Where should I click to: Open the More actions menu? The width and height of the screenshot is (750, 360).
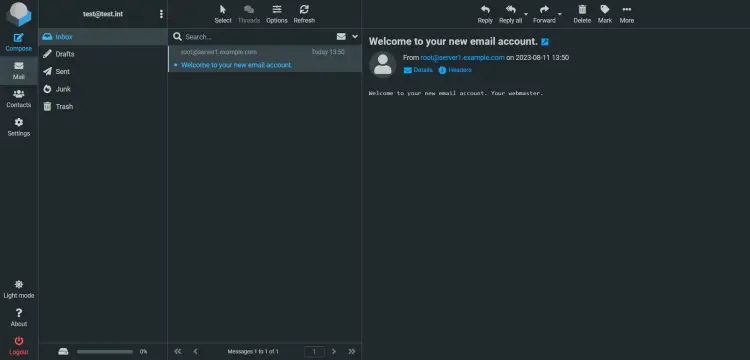click(x=627, y=14)
